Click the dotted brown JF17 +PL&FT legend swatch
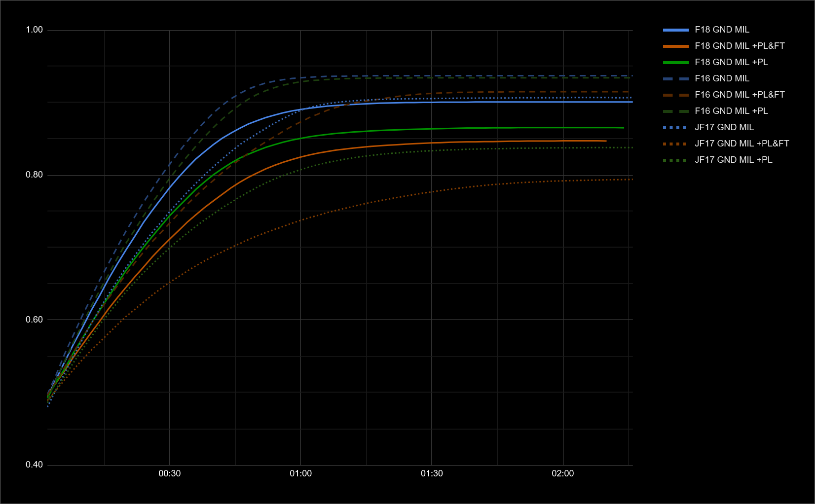815x504 pixels. click(675, 144)
